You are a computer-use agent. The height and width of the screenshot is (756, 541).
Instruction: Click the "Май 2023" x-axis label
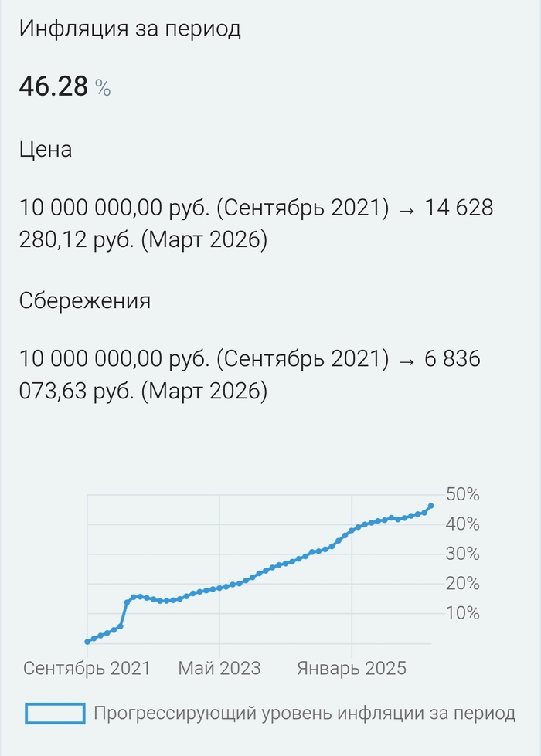coord(219,669)
